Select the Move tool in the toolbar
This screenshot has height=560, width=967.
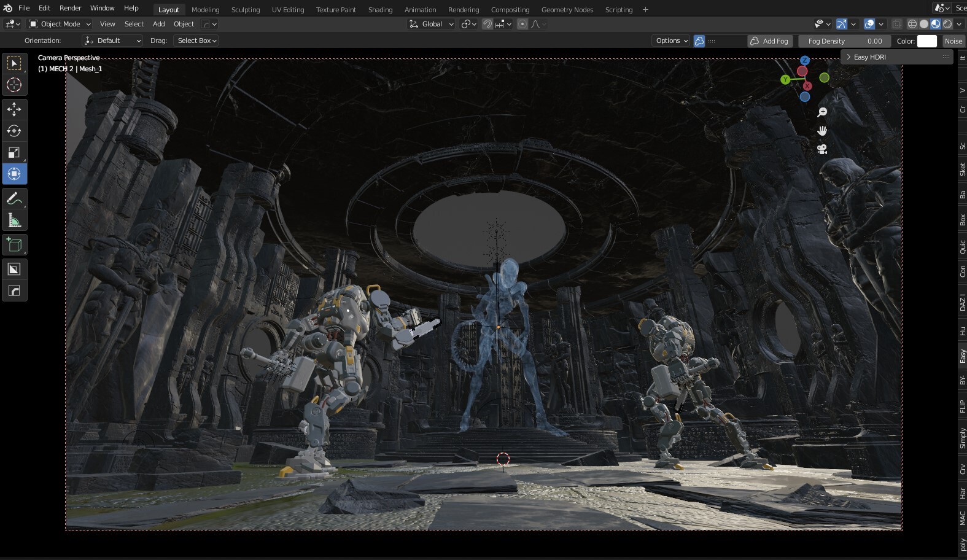14,109
